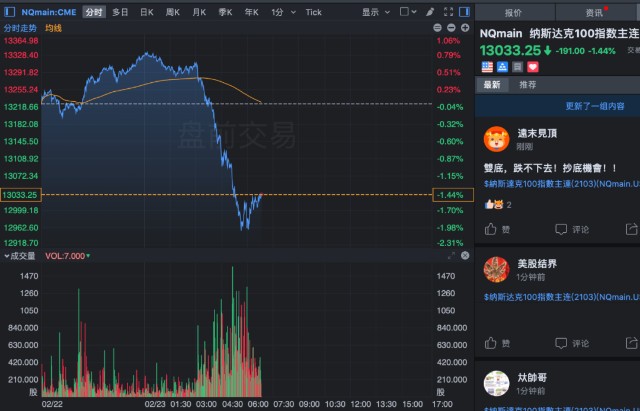Expand the VOL indicator settings arrow
This screenshot has width=640, height=411.
tap(87, 256)
